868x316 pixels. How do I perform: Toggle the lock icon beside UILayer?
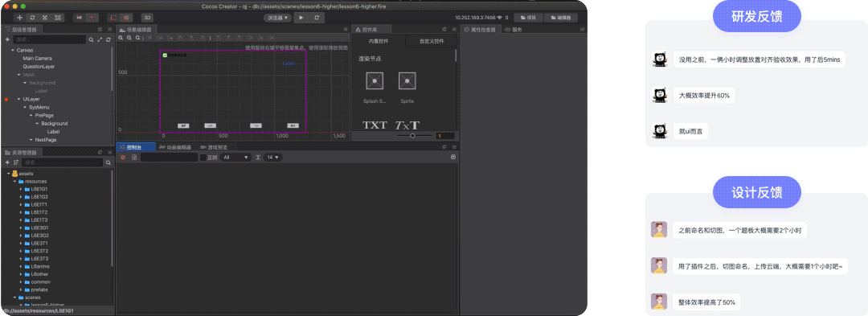(6, 99)
